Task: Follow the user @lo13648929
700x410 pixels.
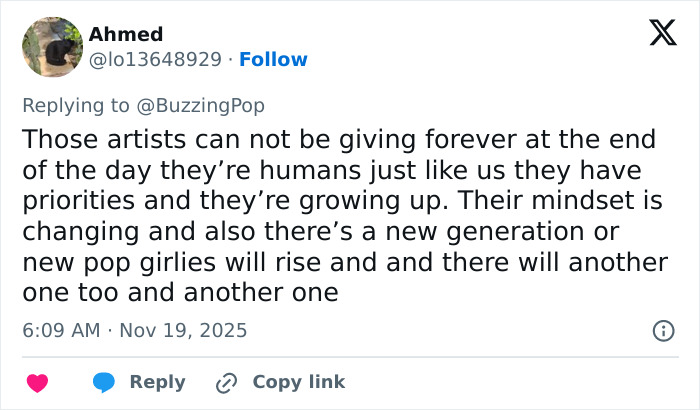Action: (x=273, y=60)
